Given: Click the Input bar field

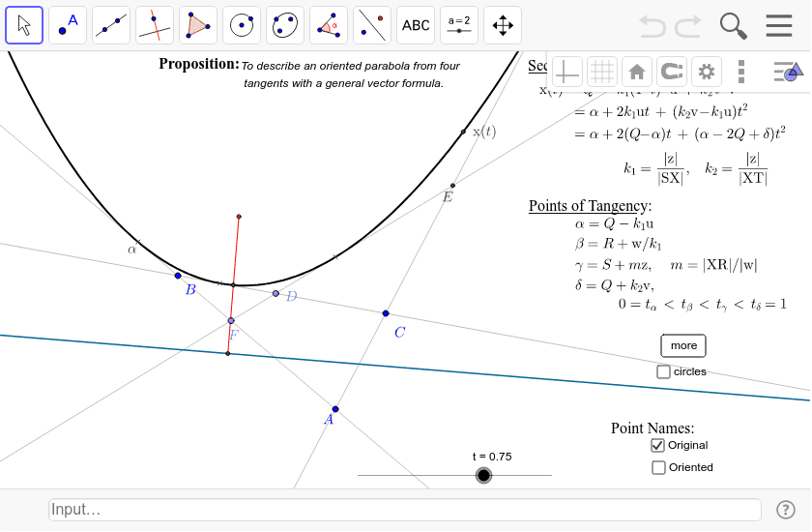Looking at the screenshot, I should pyautogui.click(x=405, y=510).
